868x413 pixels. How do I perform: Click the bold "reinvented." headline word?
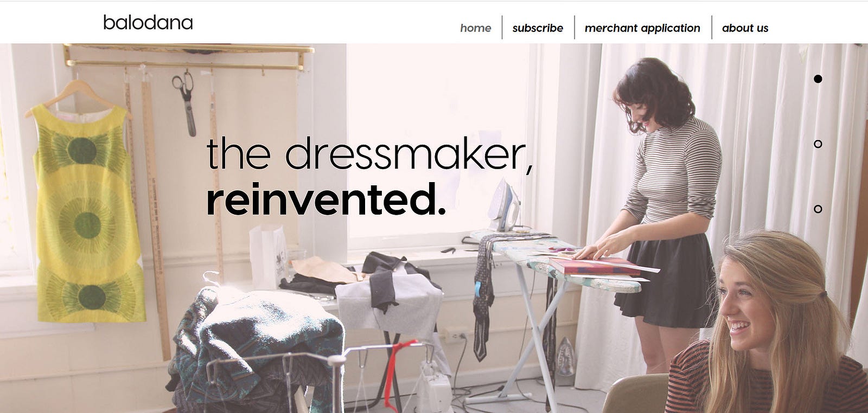point(326,199)
